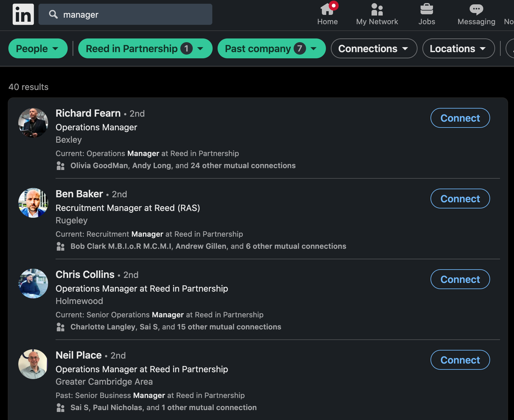Connect with Richard Fearn

(460, 118)
